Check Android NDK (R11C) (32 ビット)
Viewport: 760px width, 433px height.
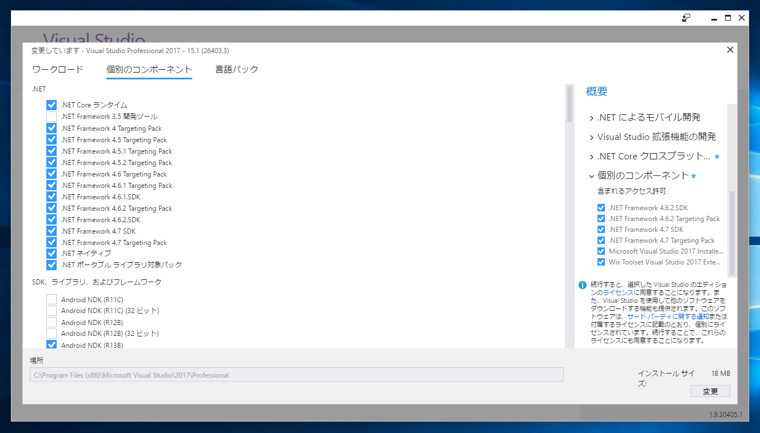[51, 310]
